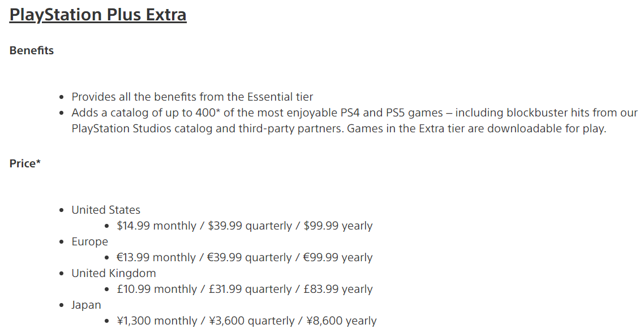Click the Price* subheading

pos(25,163)
